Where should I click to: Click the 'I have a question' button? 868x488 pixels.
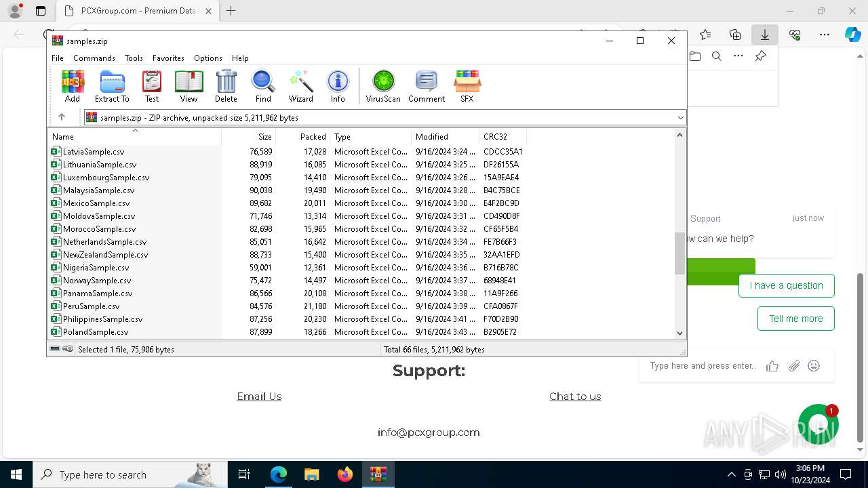(787, 285)
